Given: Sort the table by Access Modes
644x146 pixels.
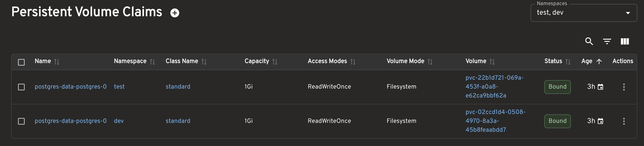Looking at the screenshot, I should coord(353,61).
